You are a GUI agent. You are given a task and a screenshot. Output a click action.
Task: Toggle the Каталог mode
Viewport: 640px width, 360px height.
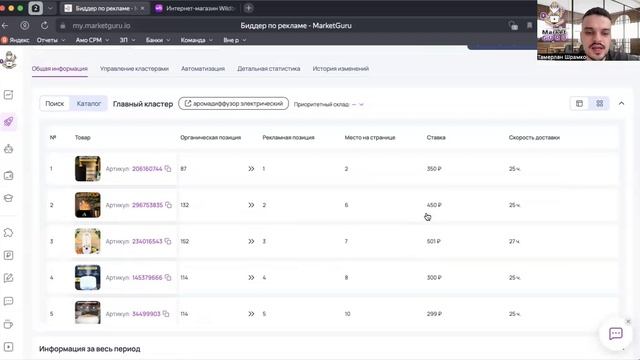(x=89, y=104)
